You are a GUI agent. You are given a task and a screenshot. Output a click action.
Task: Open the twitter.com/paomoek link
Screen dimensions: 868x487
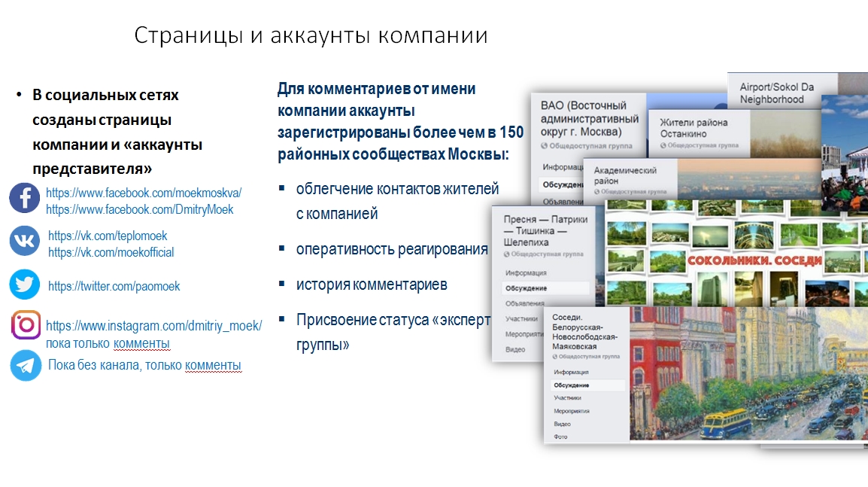click(x=114, y=286)
